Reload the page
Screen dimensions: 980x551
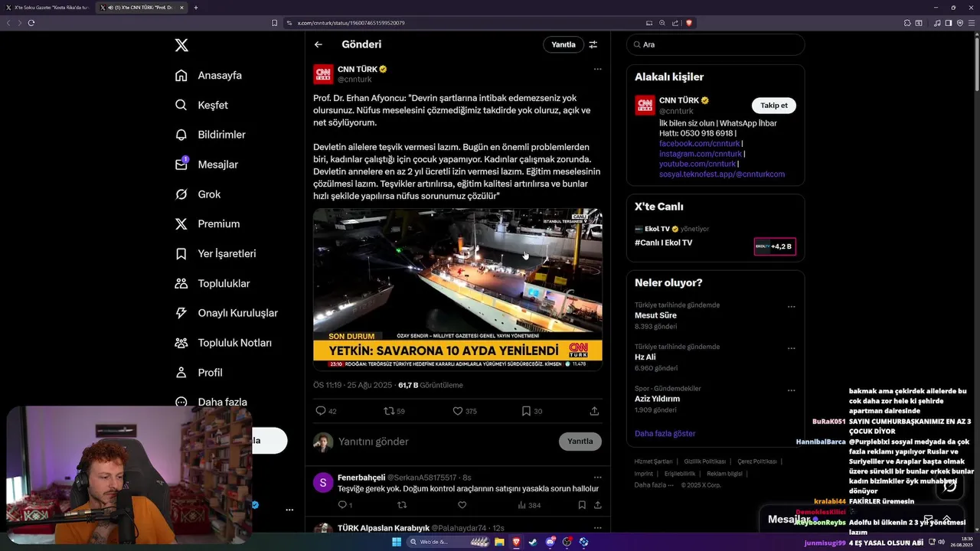click(x=31, y=23)
